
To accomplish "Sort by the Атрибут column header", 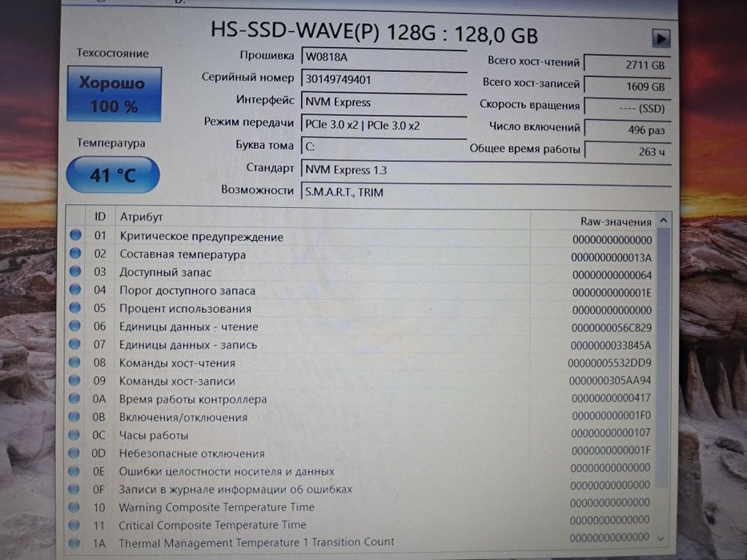I will tap(322, 218).
